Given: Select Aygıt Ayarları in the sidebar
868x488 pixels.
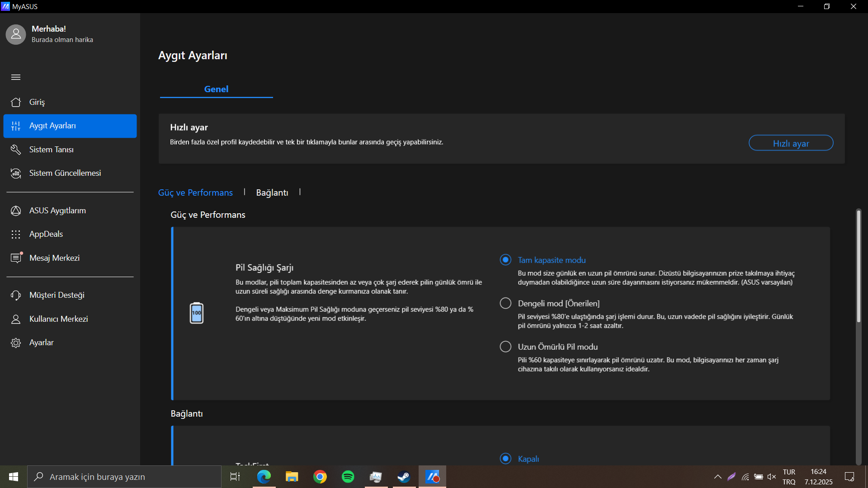Looking at the screenshot, I should pos(70,126).
